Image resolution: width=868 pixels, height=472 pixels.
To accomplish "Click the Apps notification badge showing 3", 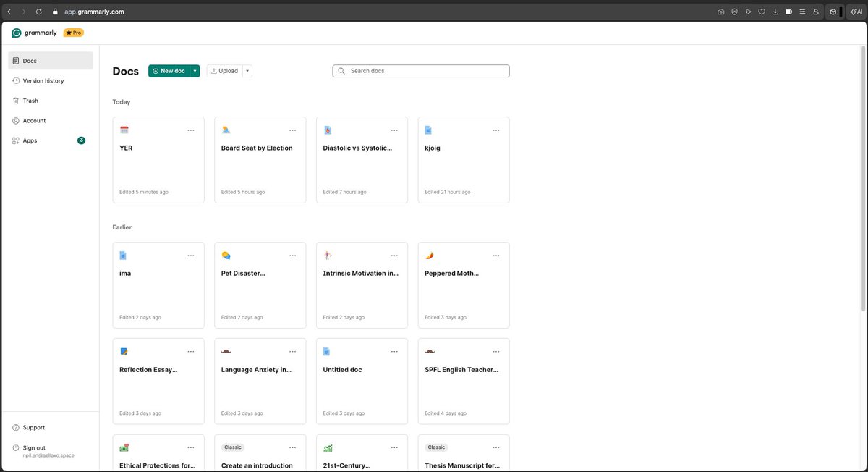I will point(81,140).
